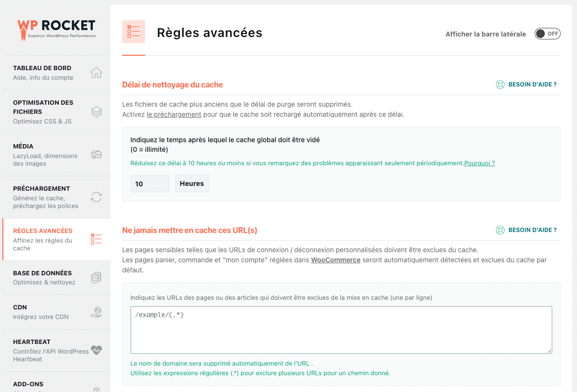
Task: Click the CDN globe icon
Action: tap(96, 312)
